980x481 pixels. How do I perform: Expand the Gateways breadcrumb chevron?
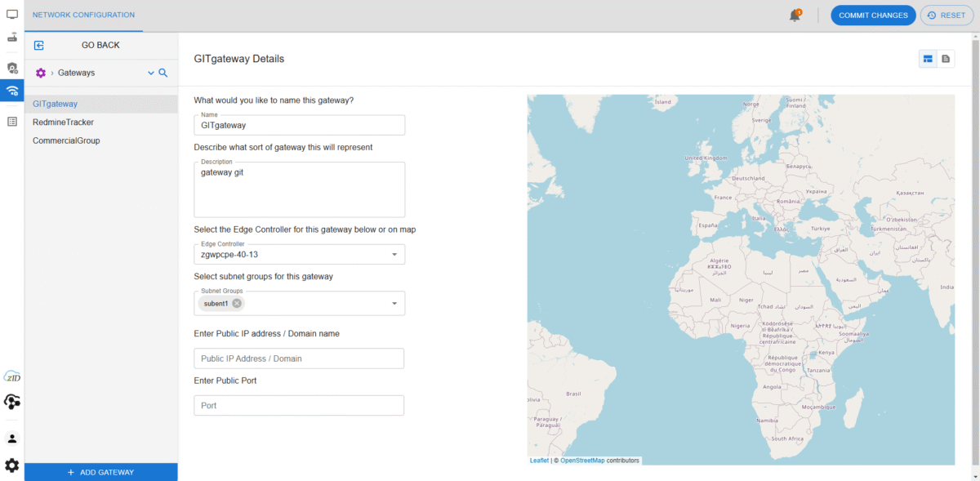pos(150,73)
